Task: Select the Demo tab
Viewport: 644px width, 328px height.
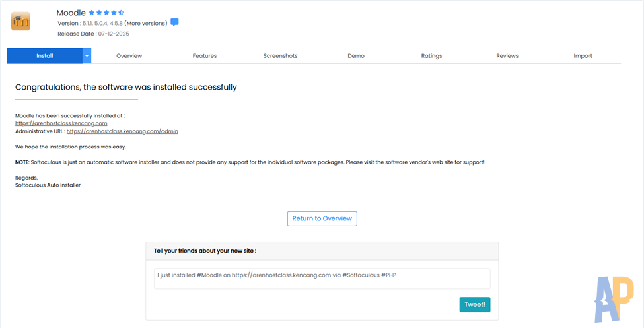Action: (356, 56)
